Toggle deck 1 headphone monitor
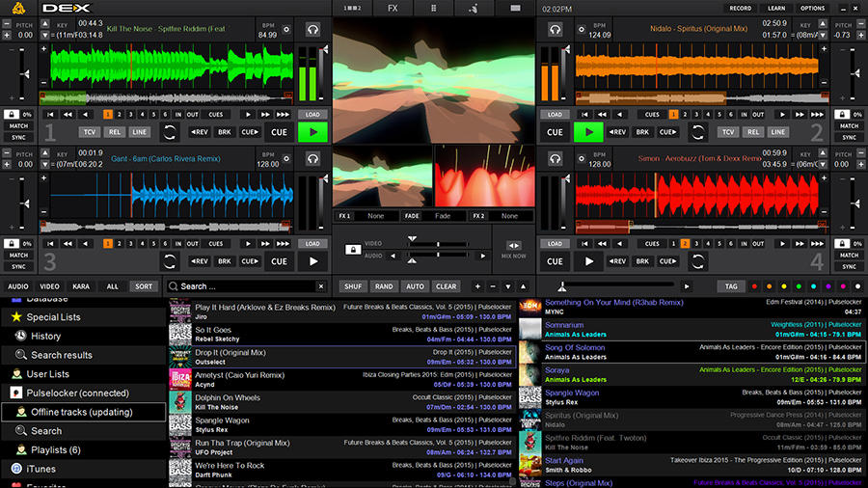The width and height of the screenshot is (868, 488). pos(312,29)
